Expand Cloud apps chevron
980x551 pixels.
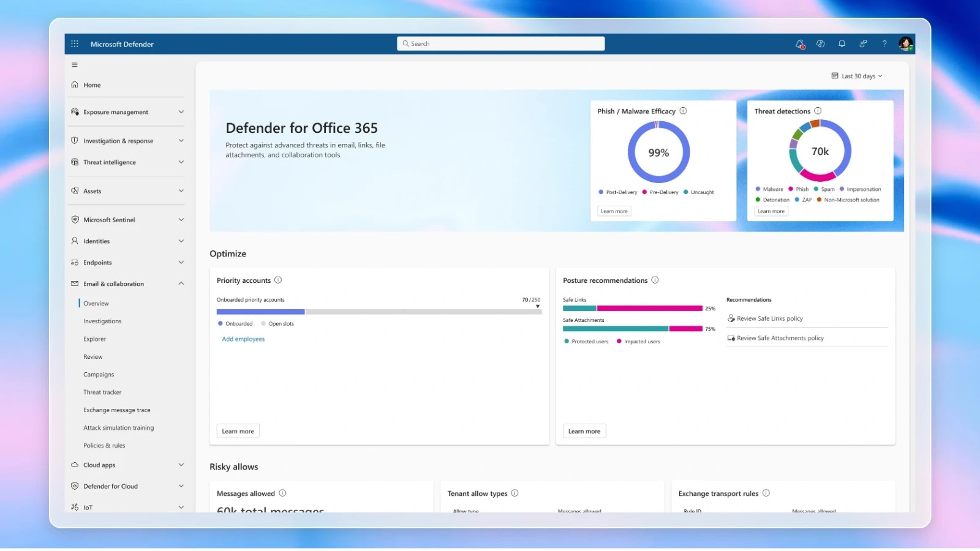coord(181,465)
